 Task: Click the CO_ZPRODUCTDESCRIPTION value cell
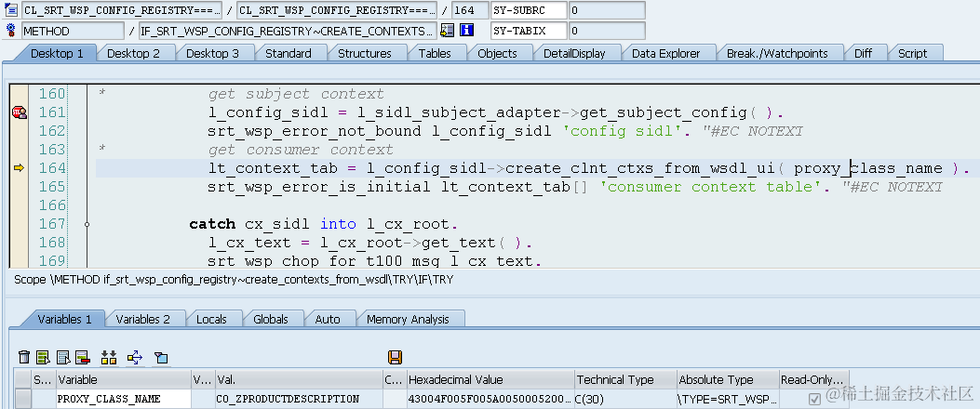(x=299, y=399)
